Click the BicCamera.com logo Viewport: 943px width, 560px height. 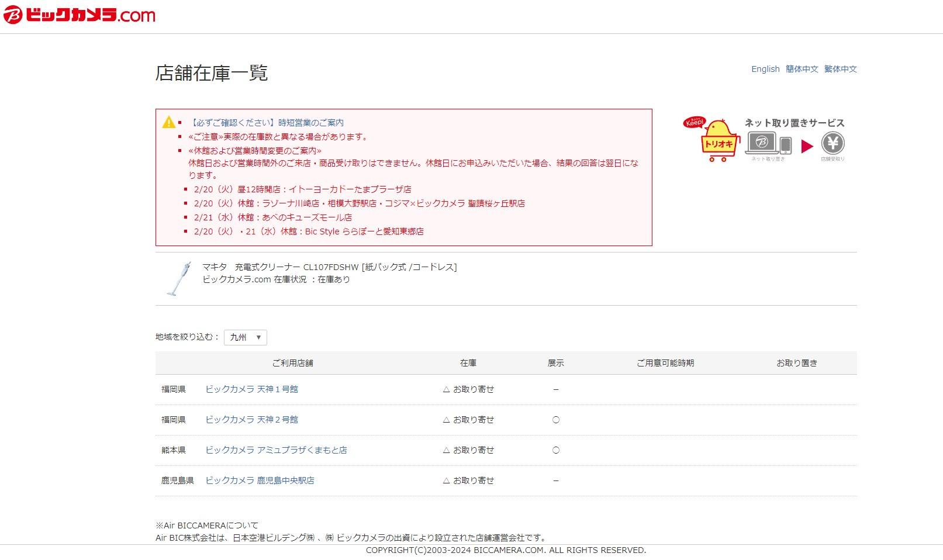tap(80, 15)
